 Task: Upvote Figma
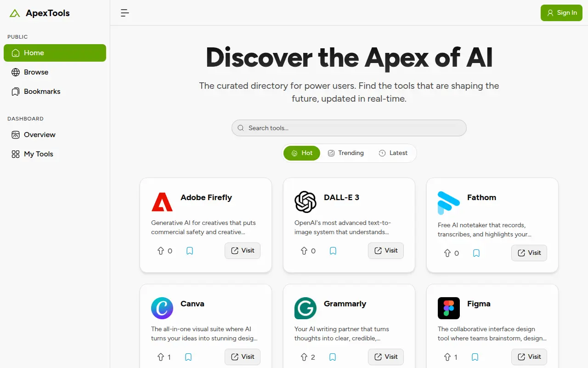click(447, 357)
